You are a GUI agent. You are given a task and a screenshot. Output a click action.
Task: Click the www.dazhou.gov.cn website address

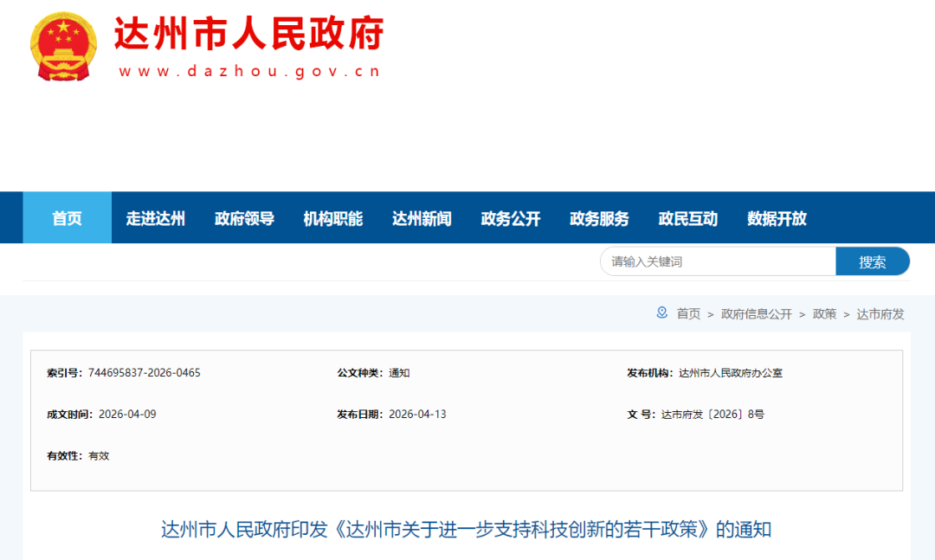[248, 70]
